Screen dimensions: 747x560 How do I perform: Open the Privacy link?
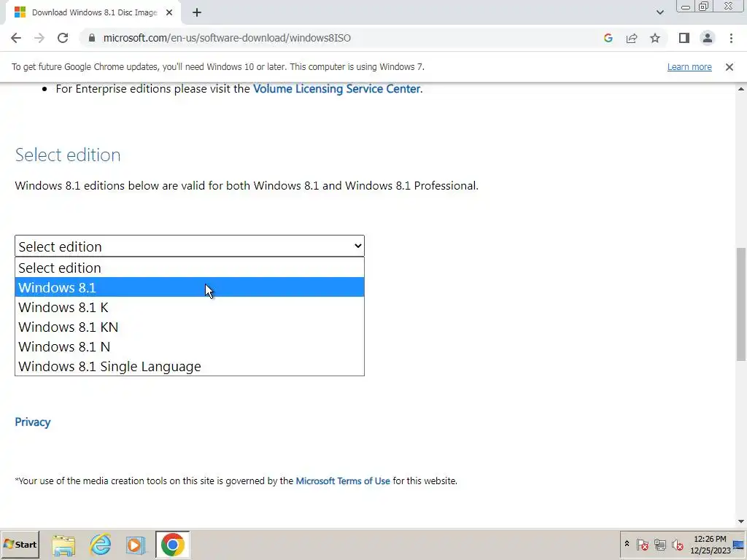tap(32, 422)
